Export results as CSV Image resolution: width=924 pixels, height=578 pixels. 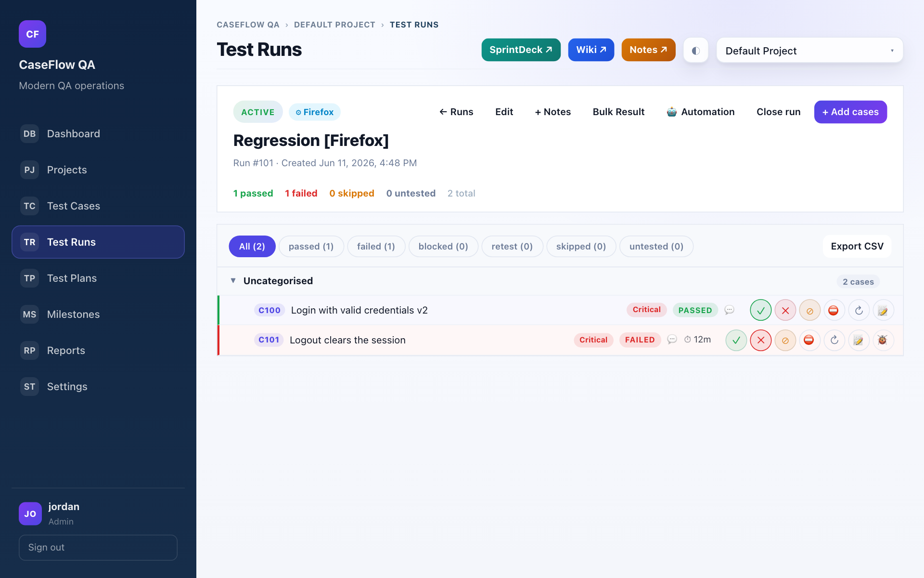point(857,246)
